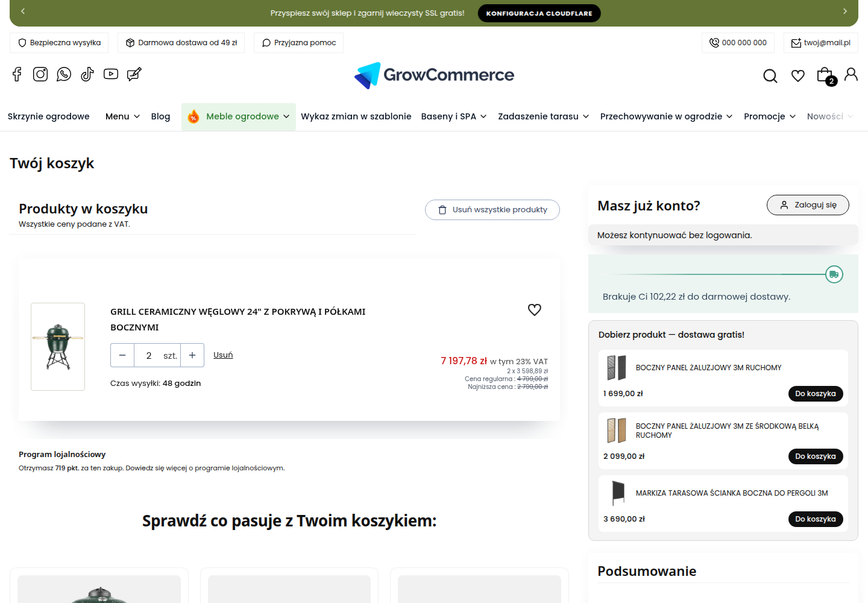Open the search magnifier icon

point(770,76)
